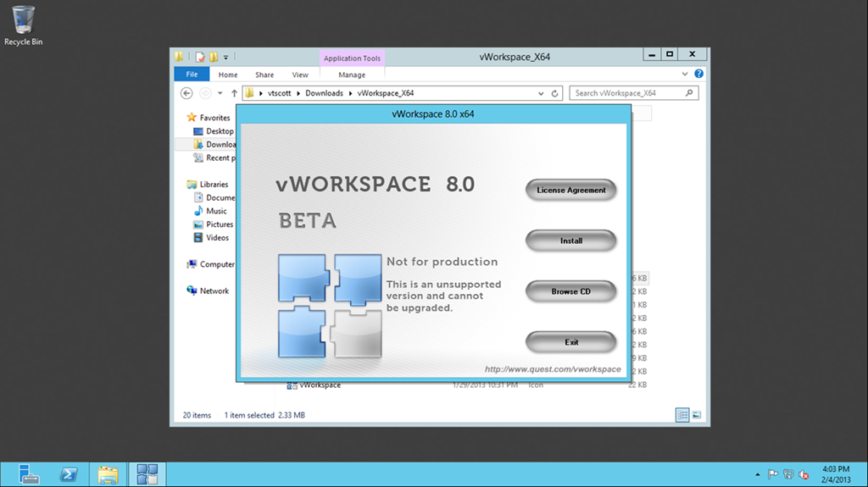This screenshot has height=487, width=868.
Task: Select the Application Tools contextual tab
Action: click(x=352, y=58)
